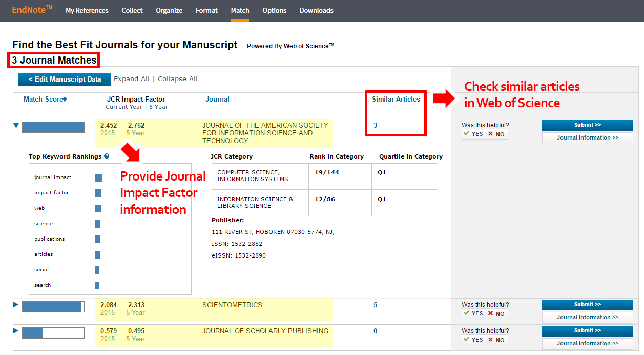Click Similar Articles column header
Image resolution: width=644 pixels, height=355 pixels.
(x=396, y=99)
